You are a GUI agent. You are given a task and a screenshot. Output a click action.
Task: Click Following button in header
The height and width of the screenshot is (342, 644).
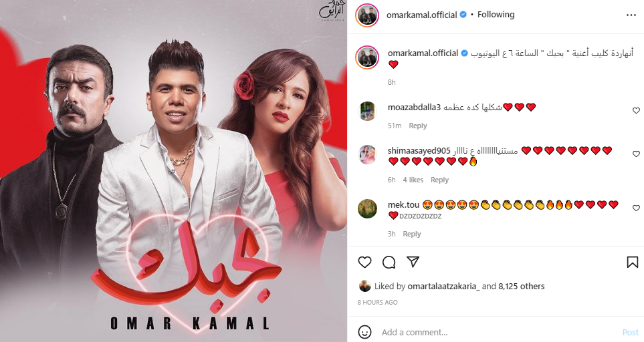click(496, 15)
